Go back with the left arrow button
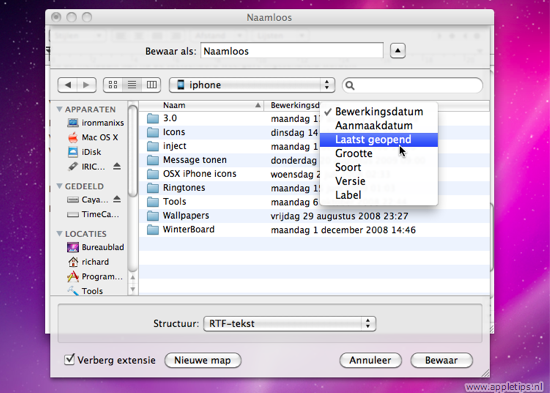The image size is (550, 393). click(67, 85)
